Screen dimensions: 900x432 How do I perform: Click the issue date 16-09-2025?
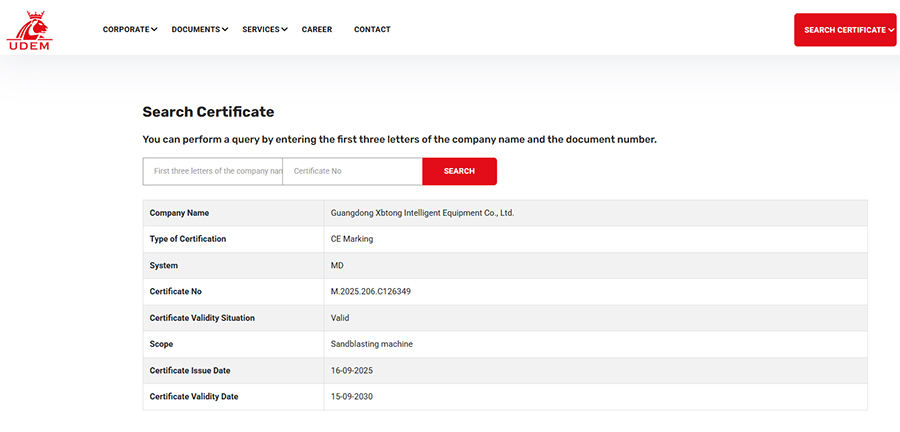pos(351,370)
